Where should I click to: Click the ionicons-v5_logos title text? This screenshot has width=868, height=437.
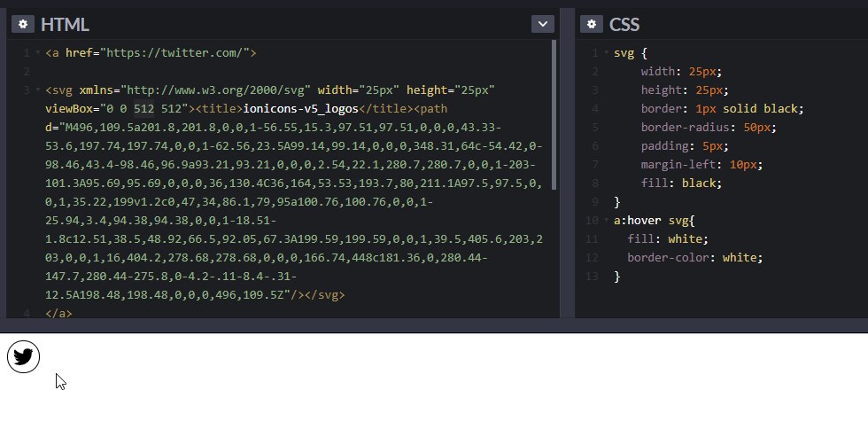[300, 109]
